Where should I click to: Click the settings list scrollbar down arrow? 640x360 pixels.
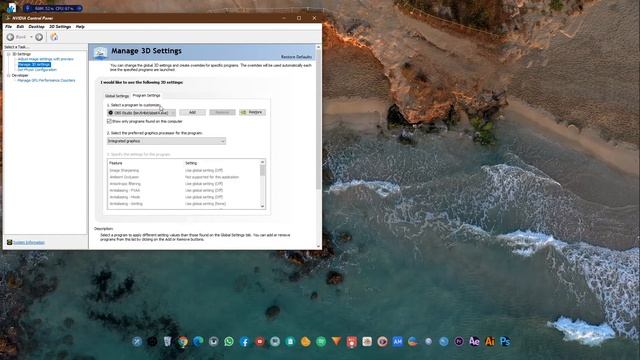tap(262, 207)
